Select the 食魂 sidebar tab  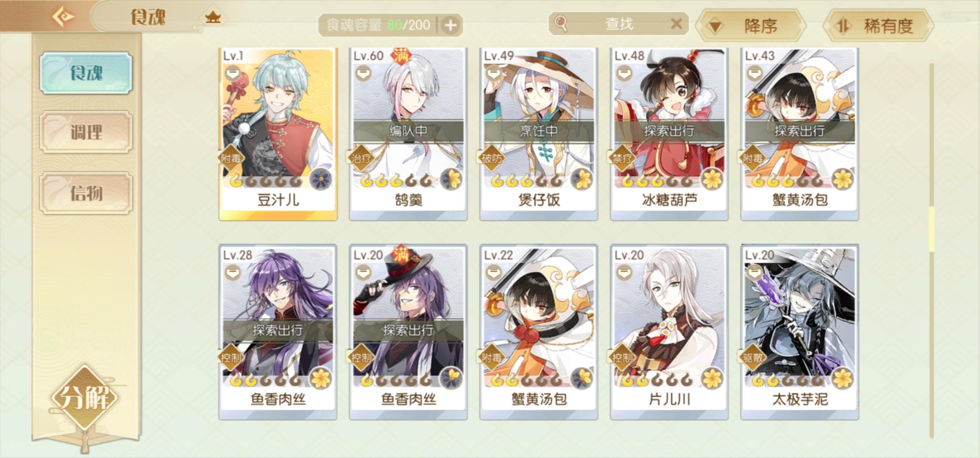point(86,73)
